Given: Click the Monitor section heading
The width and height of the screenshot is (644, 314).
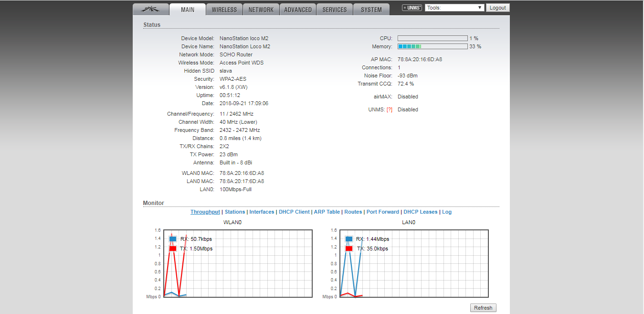Looking at the screenshot, I should click(153, 203).
